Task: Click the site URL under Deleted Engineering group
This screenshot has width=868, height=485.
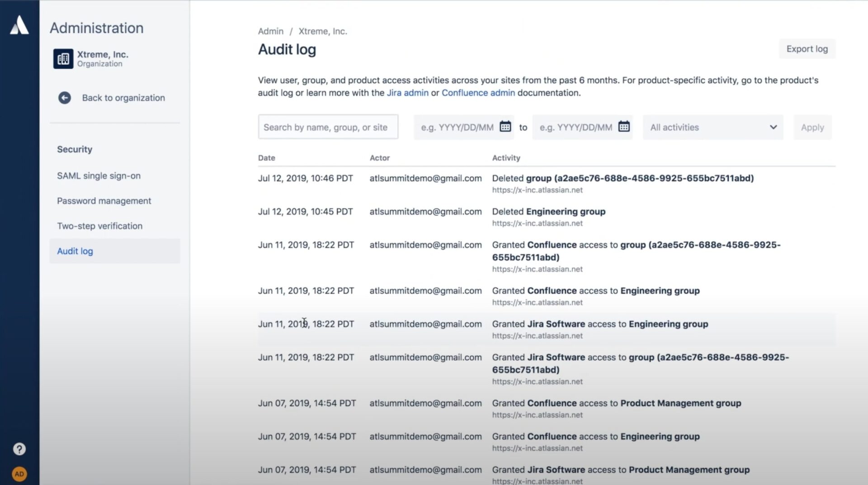Action: click(x=538, y=223)
